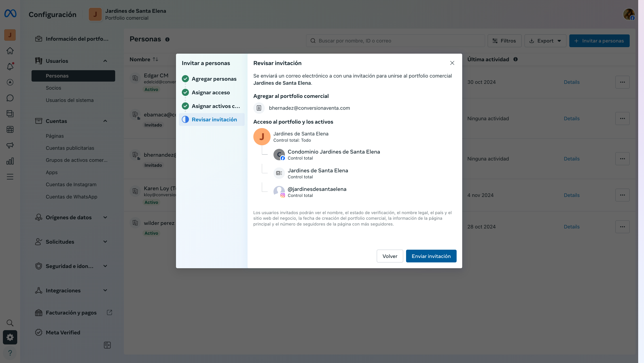Screen dimensions: 644x363
Task: Open the Export dropdown
Action: click(545, 41)
